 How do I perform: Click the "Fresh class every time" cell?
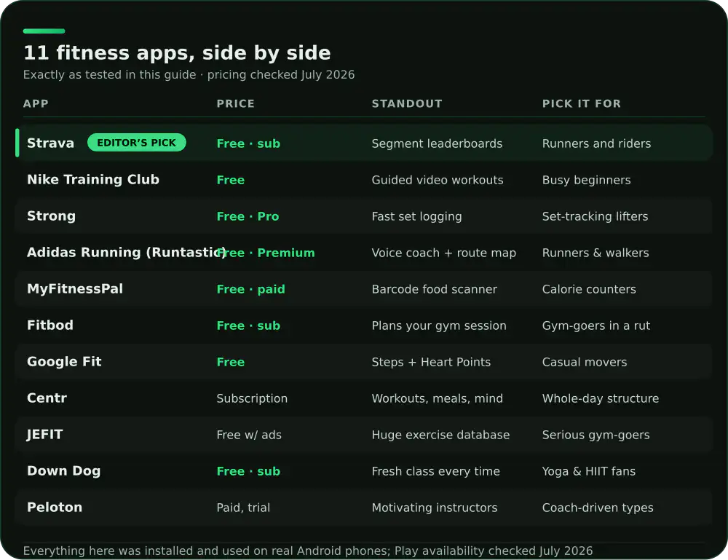pyautogui.click(x=435, y=471)
